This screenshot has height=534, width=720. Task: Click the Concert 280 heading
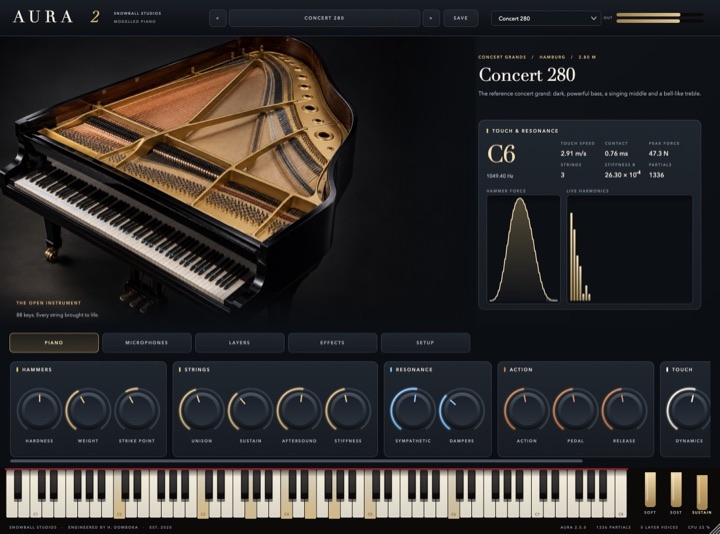(527, 75)
